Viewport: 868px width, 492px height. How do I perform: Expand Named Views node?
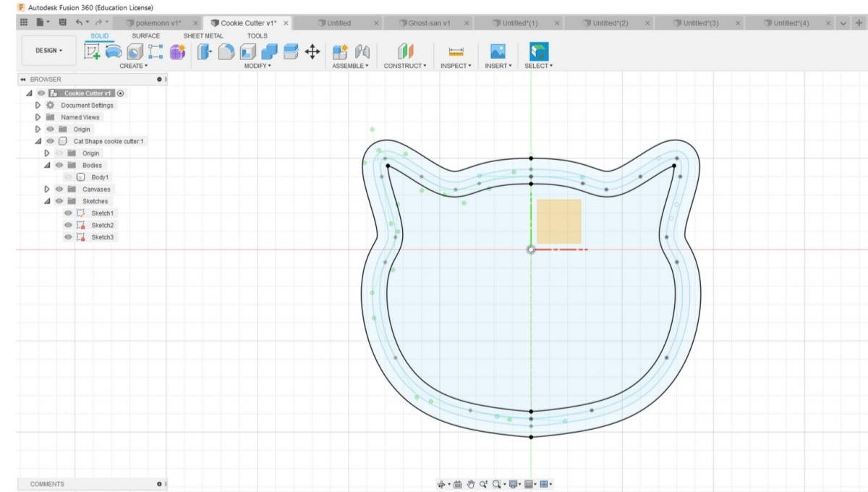[38, 117]
